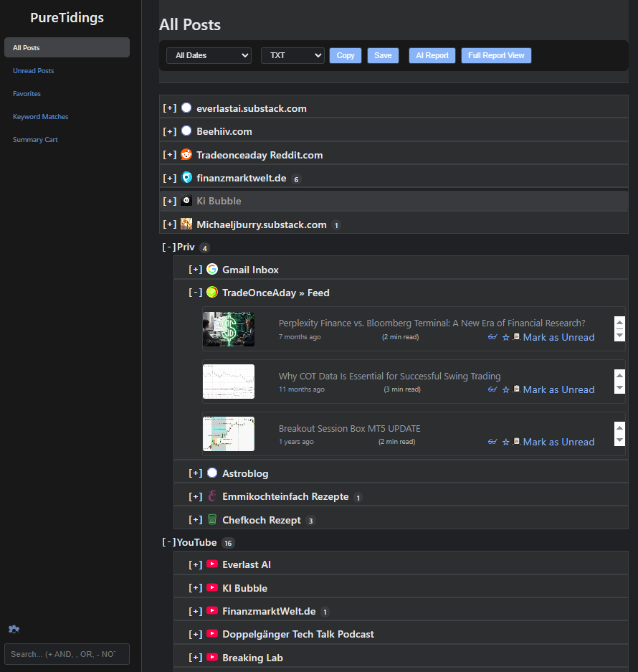Click thumbnail of Perplexity Finance post
The image size is (638, 672).
pyautogui.click(x=229, y=329)
